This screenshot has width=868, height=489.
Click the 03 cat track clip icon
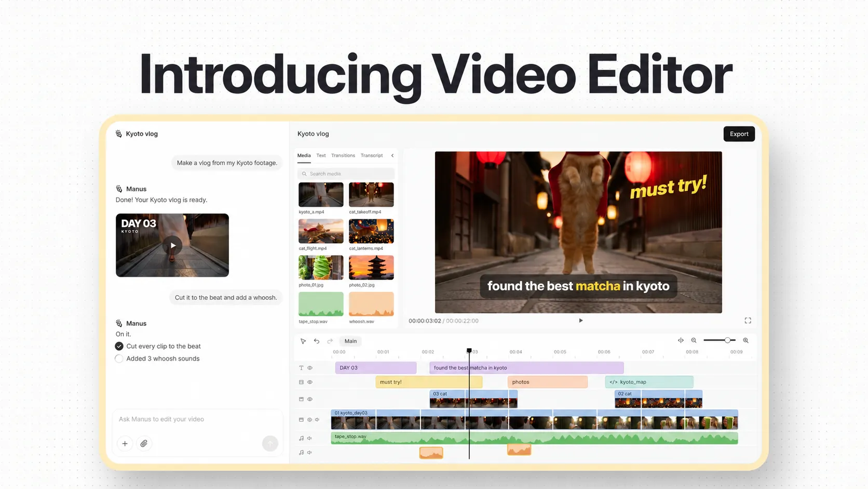pos(301,399)
